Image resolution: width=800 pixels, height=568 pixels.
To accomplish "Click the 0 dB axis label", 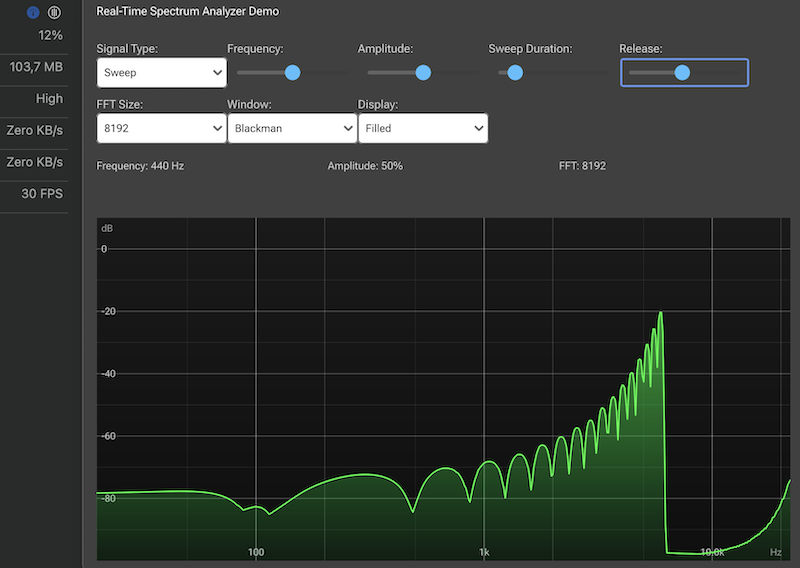I will tap(104, 249).
